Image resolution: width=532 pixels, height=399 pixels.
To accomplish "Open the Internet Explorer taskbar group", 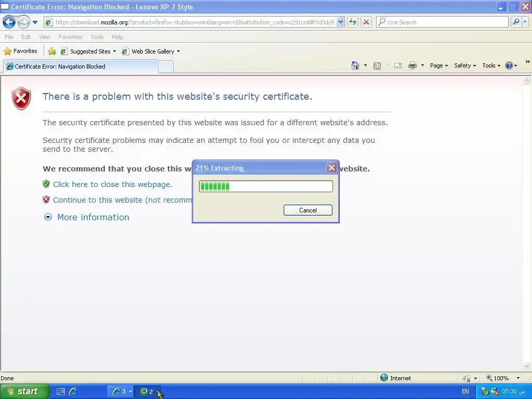I will 121,391.
